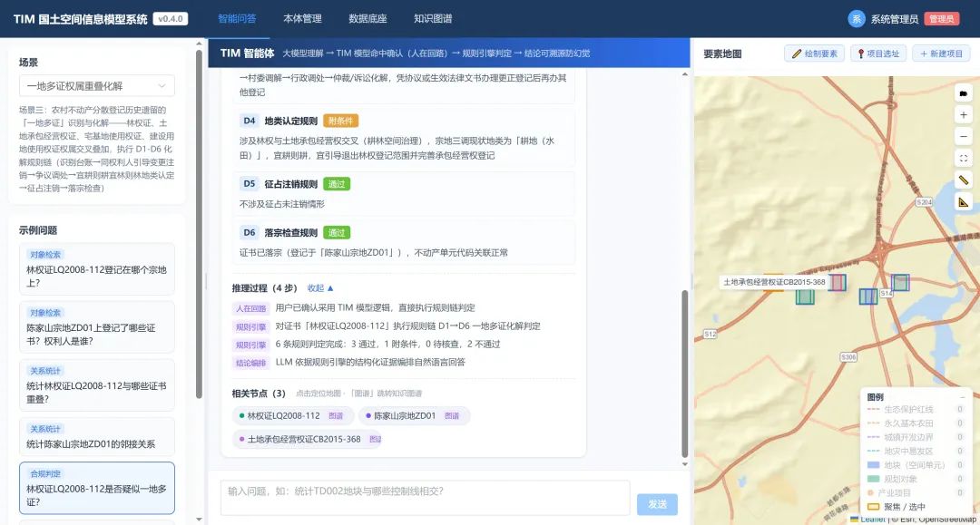Click the v0.4.0 version badge

[x=170, y=19]
